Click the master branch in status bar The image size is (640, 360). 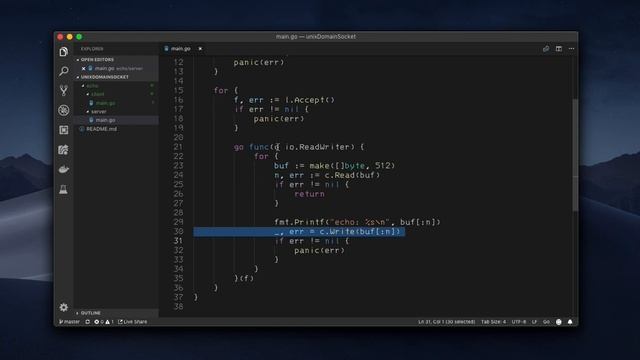[x=69, y=322]
